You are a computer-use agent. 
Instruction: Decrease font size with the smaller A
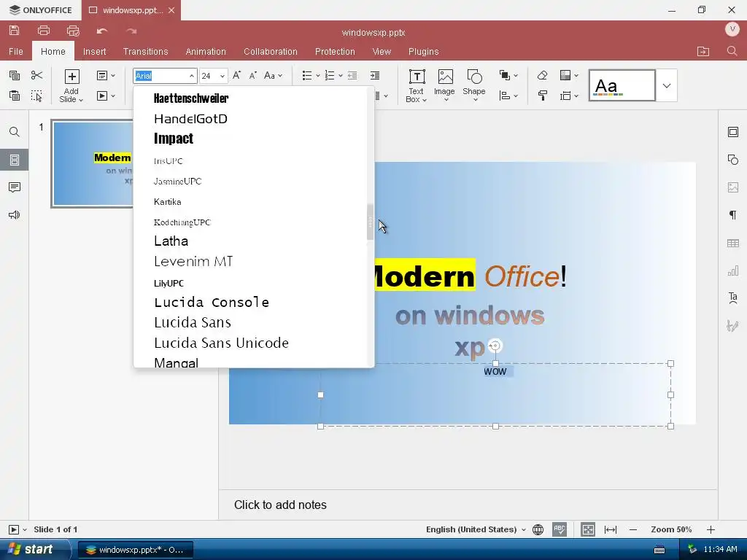[253, 75]
